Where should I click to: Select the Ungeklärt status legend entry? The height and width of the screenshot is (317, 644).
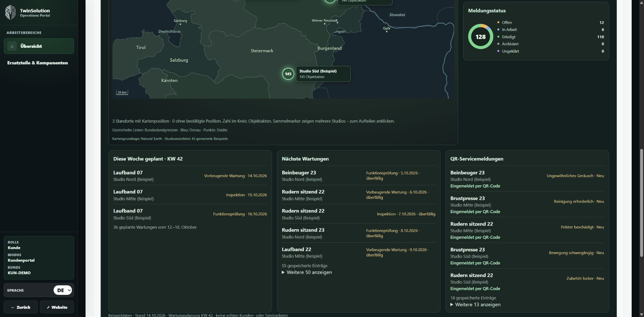click(551, 51)
